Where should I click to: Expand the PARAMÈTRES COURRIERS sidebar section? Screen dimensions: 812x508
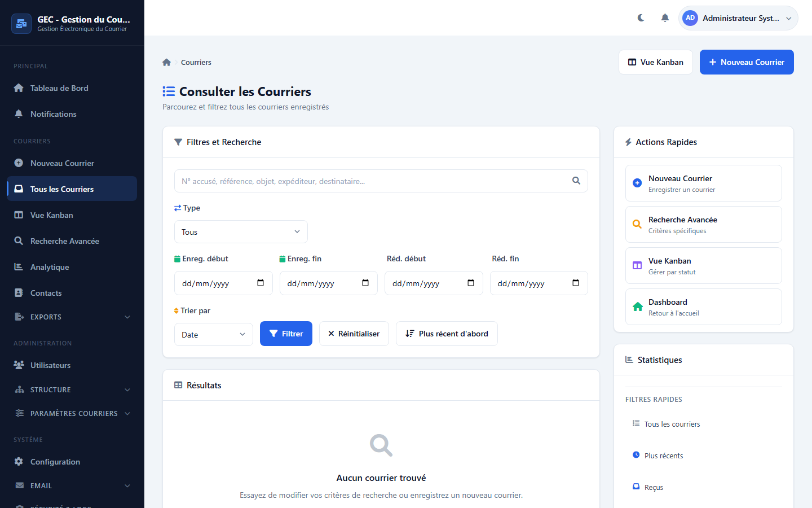(72, 414)
